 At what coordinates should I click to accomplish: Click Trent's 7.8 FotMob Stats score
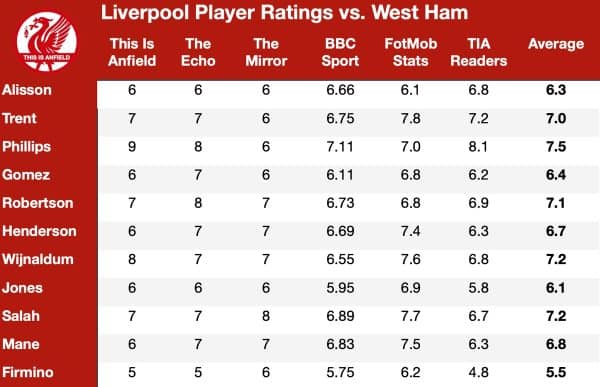(x=411, y=119)
